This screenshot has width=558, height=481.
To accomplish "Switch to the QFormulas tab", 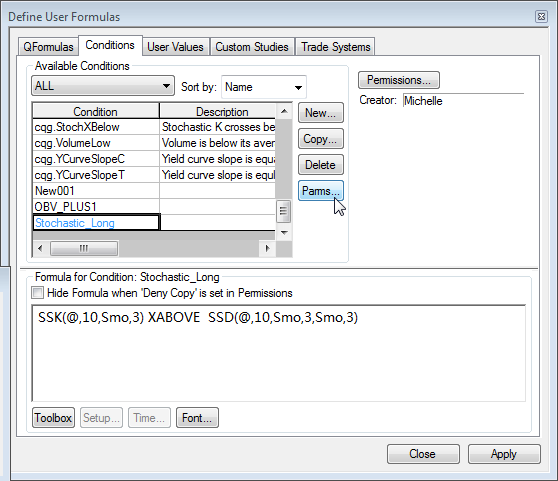I will click(48, 47).
